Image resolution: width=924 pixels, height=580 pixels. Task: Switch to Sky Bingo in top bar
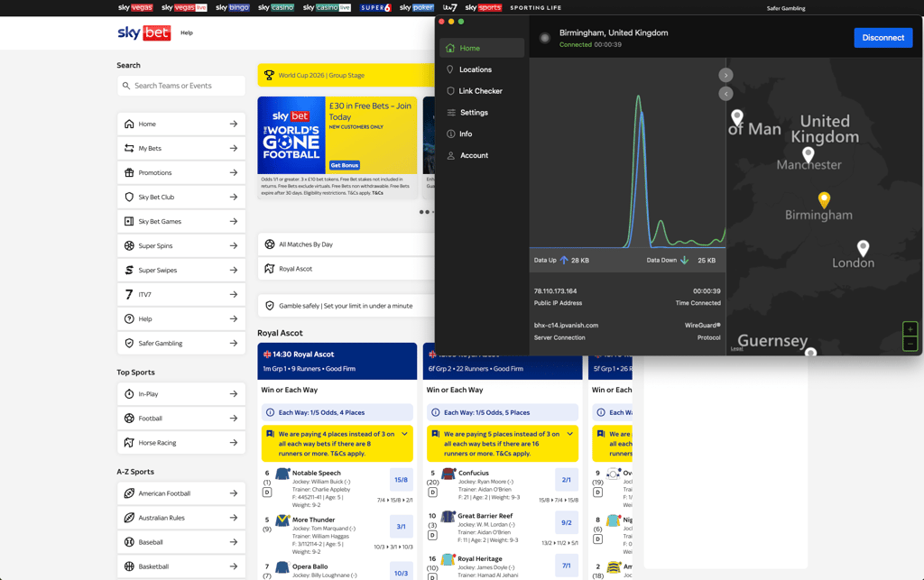point(233,7)
